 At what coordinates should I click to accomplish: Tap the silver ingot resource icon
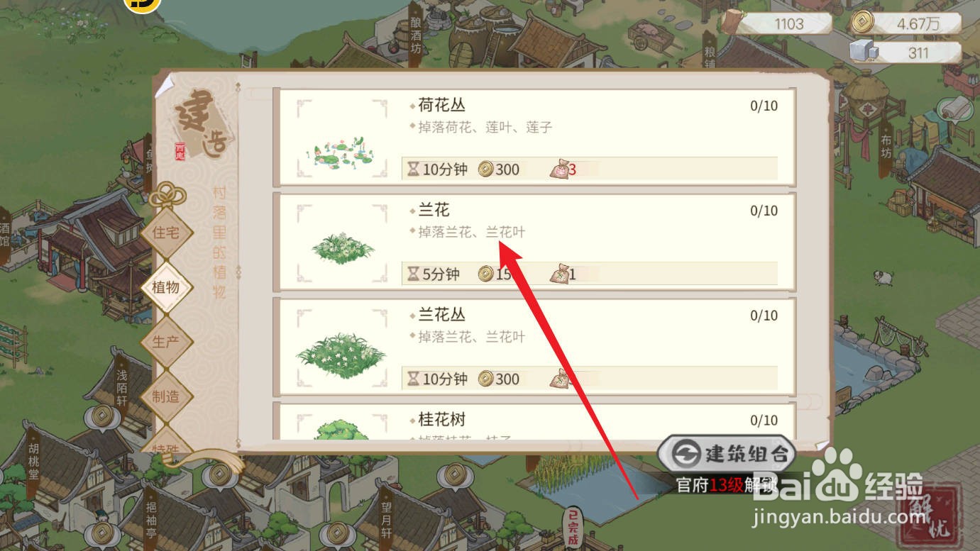point(864,52)
